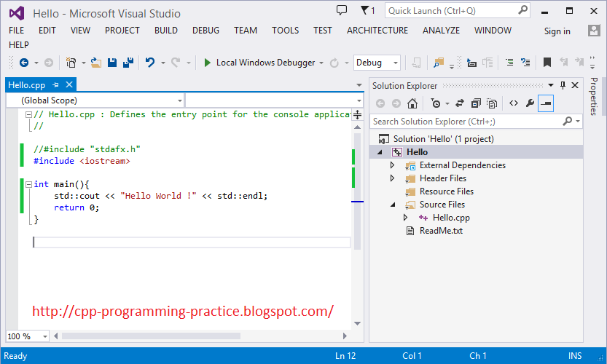Click View Code icon in Solution Explorer
This screenshot has width=607, height=364.
click(x=514, y=103)
